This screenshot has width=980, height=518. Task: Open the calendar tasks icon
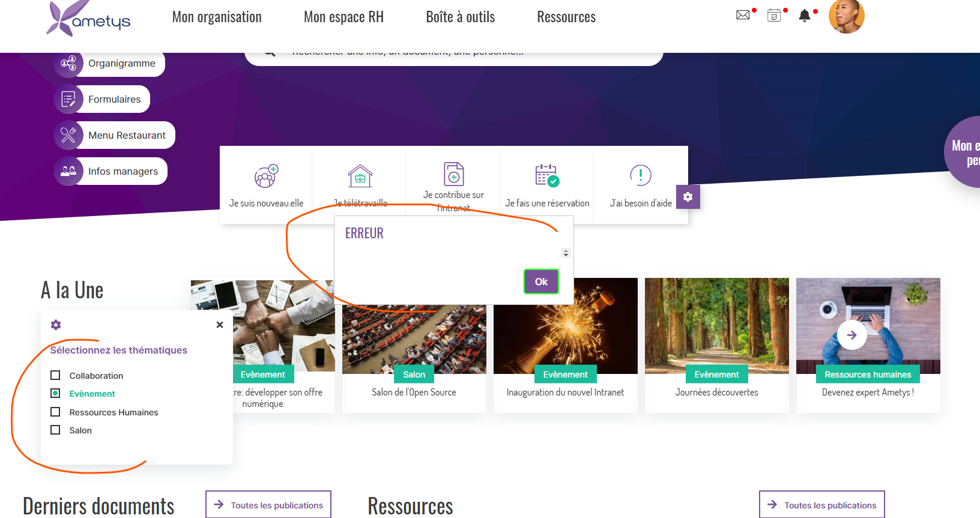[x=774, y=15]
